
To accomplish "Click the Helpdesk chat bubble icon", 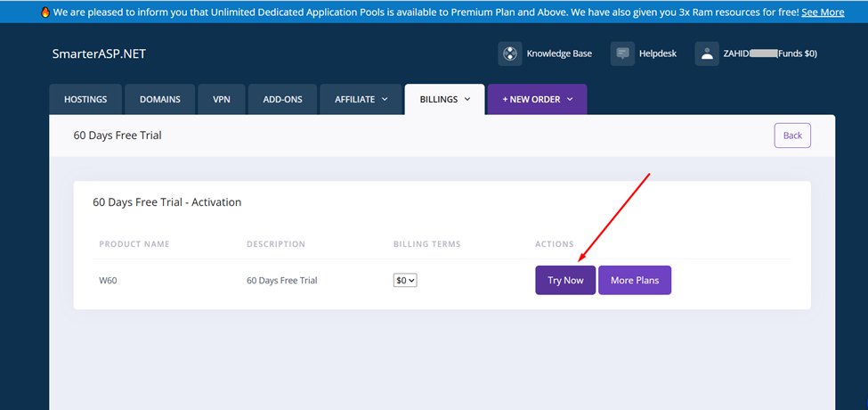I will (x=622, y=53).
